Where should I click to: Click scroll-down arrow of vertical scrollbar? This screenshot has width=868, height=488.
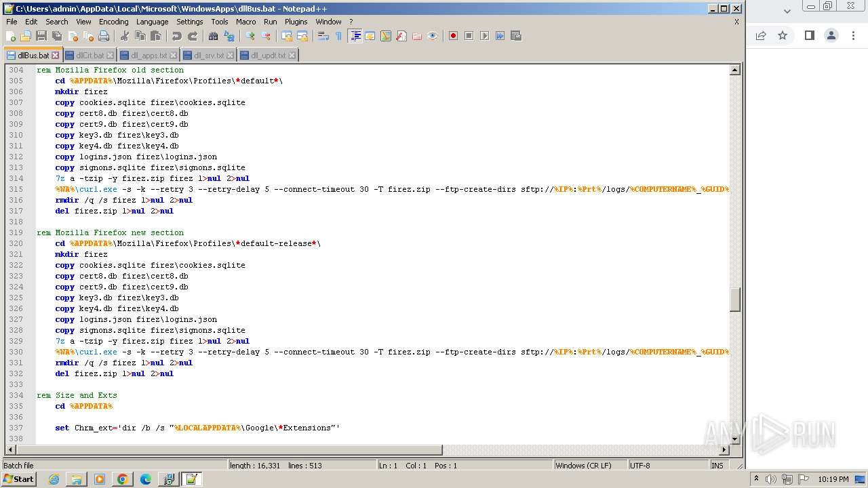(734, 439)
